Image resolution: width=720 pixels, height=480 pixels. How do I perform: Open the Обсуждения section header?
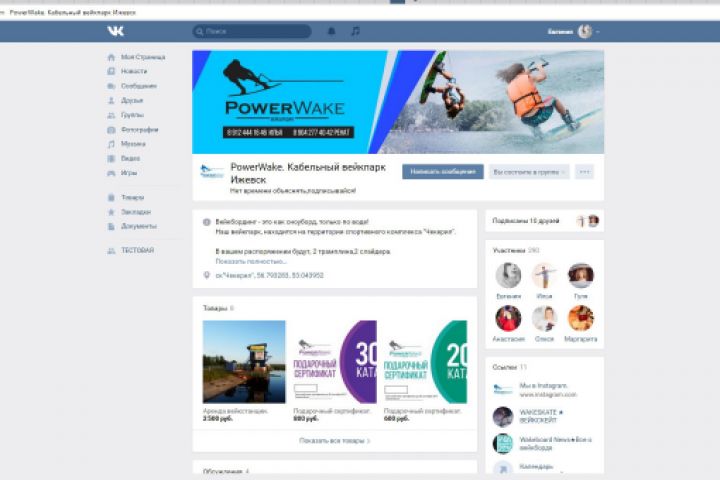(225, 471)
